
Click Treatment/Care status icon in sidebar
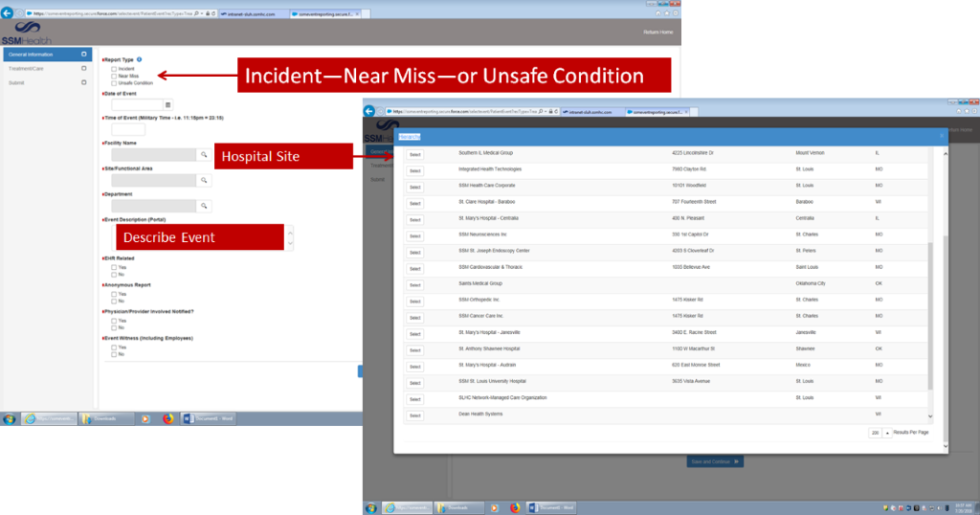pyautogui.click(x=84, y=68)
